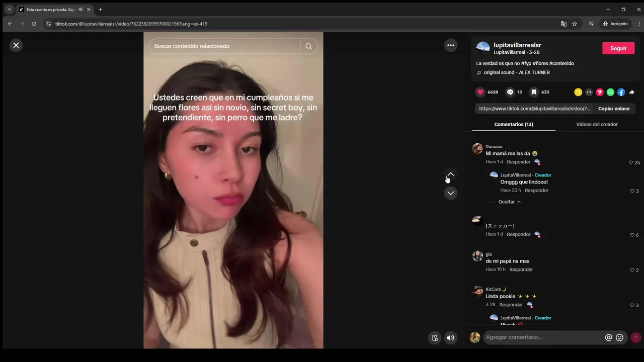The height and width of the screenshot is (362, 644).
Task: Click the #flores hashtag
Action: tap(540, 63)
